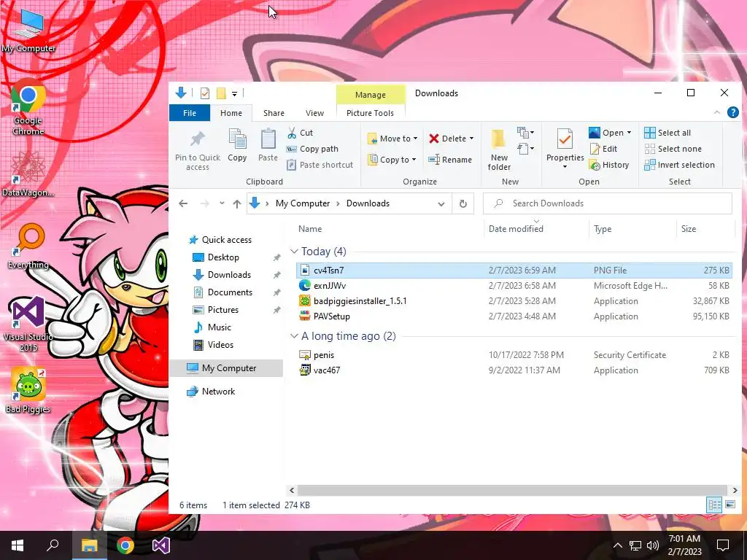Open Pictures in Quick access
Viewport: 747px width, 560px height.
223,310
